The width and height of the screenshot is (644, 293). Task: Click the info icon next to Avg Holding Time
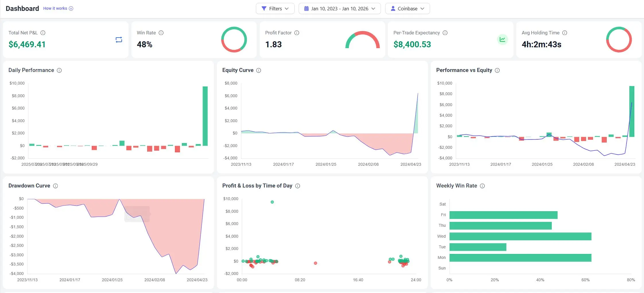click(x=565, y=33)
